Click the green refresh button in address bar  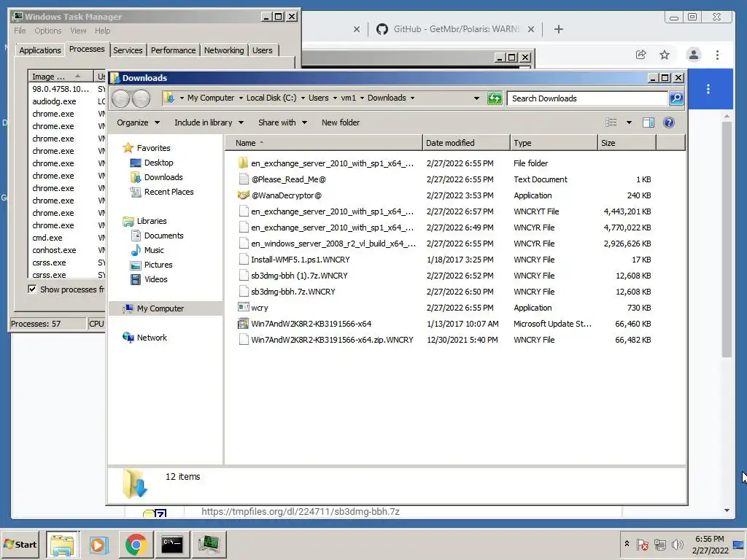tap(495, 98)
